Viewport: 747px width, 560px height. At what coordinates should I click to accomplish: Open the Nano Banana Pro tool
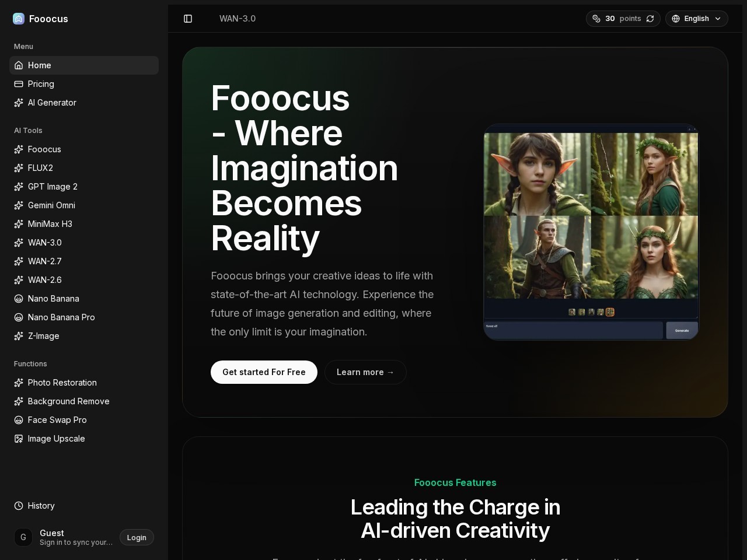(x=84, y=317)
